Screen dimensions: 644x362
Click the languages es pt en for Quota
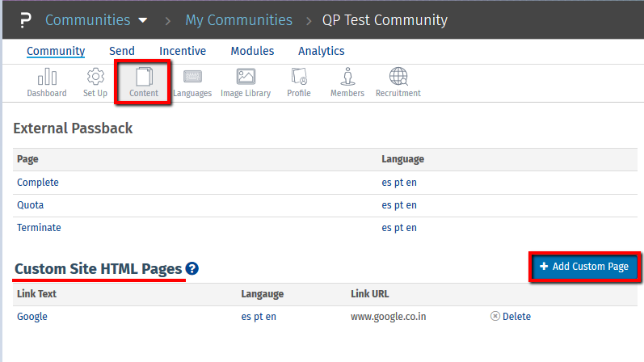point(399,205)
